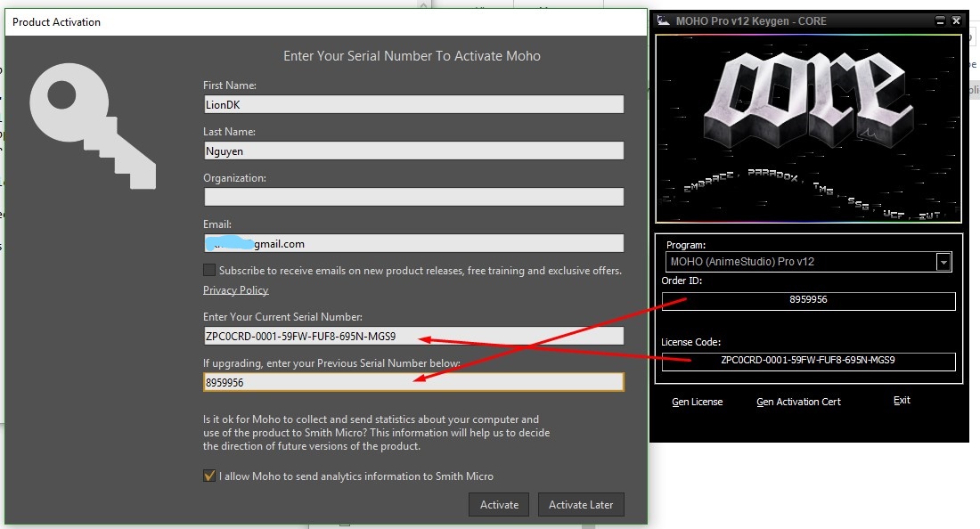
Task: Click the Previous Serial Number field
Action: click(413, 381)
